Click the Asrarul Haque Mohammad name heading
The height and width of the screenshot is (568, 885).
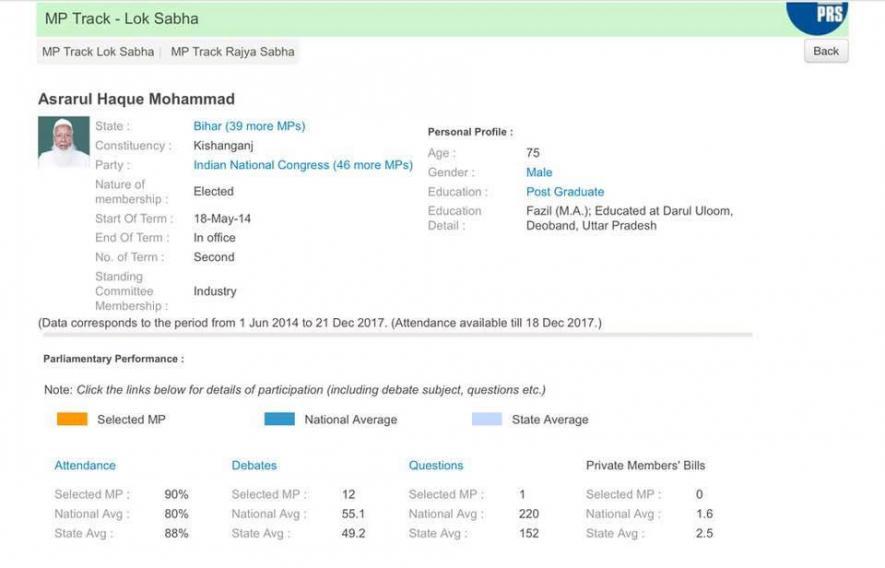tap(136, 99)
